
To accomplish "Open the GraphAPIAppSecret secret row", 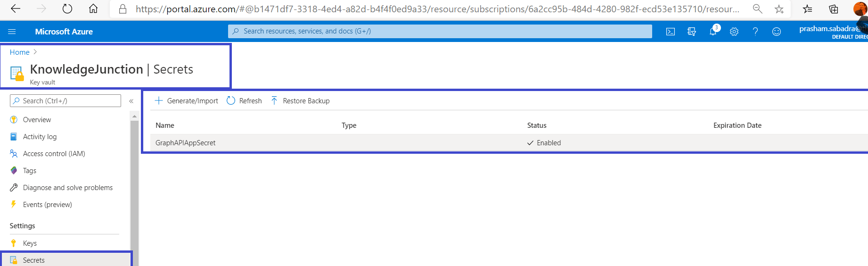I will pos(509,143).
